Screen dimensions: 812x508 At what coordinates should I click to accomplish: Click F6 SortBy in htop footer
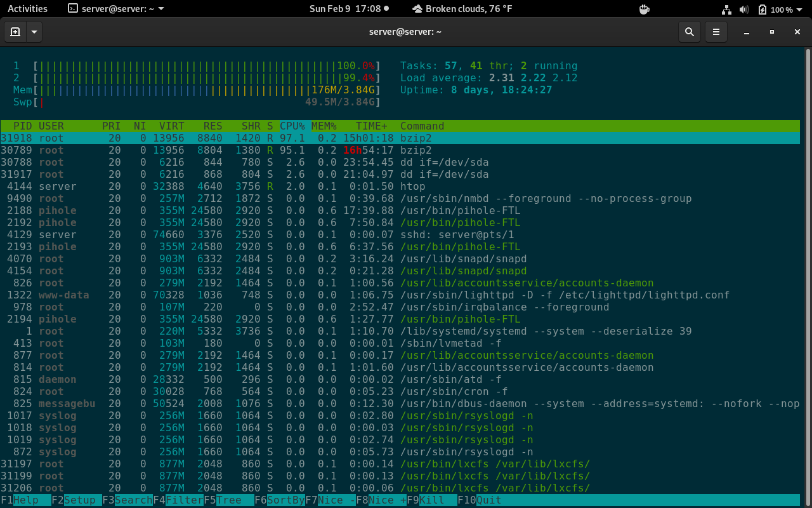280,500
